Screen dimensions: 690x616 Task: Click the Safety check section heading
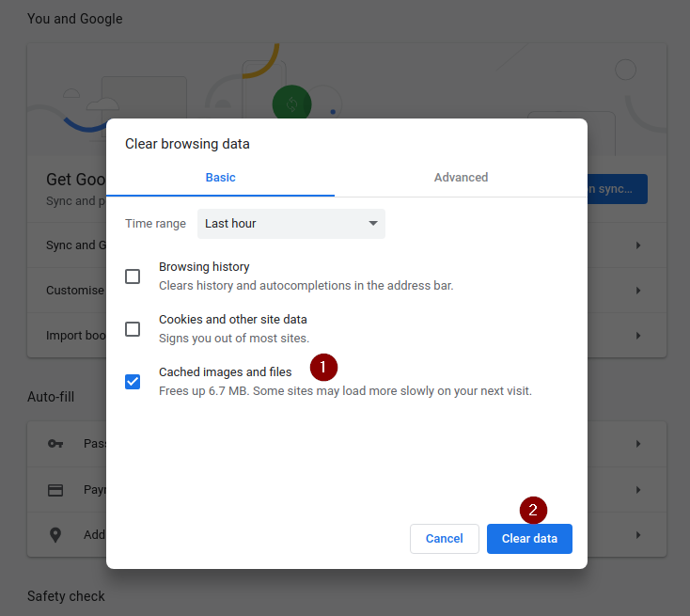(x=66, y=596)
